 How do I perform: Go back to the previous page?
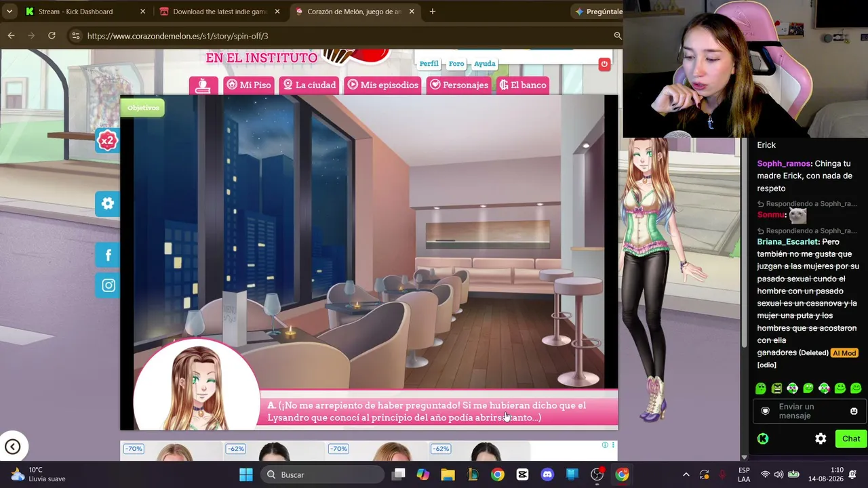[11, 36]
